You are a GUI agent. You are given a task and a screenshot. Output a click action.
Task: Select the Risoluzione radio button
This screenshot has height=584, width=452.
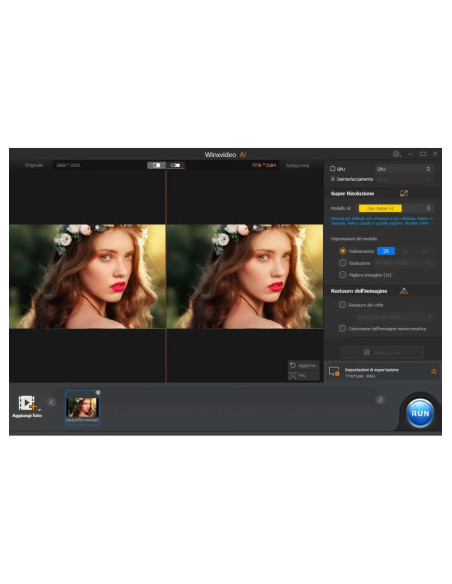click(x=343, y=263)
